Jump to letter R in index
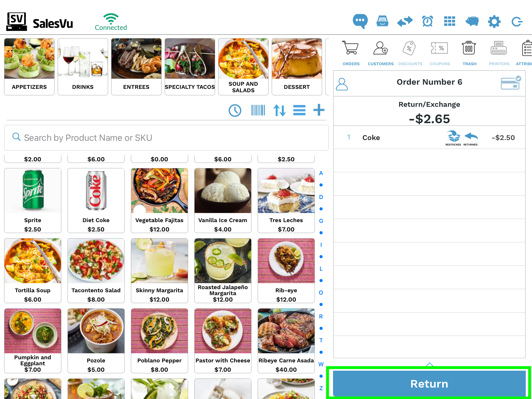This screenshot has height=399, width=532. (x=321, y=317)
